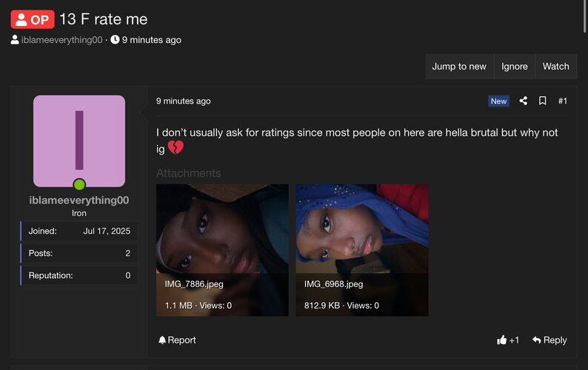Screen dimensions: 588x370
Task: Click the bell icon next to Report
Action: coord(162,340)
